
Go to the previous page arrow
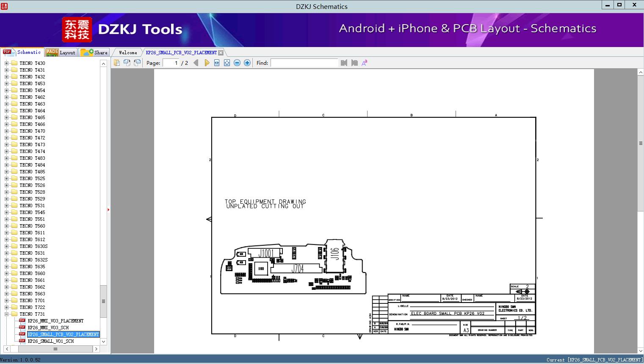click(196, 63)
